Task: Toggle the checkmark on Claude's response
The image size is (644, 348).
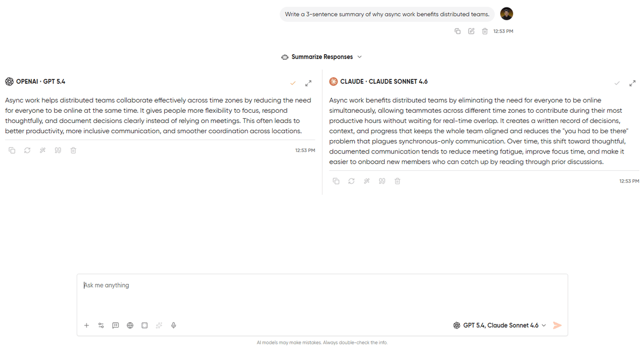Action: (617, 83)
